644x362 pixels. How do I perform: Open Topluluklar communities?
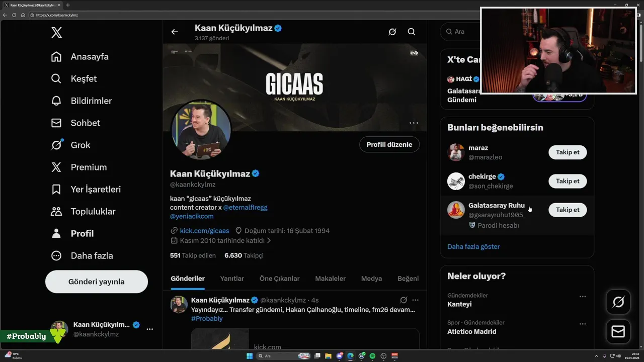click(x=83, y=211)
